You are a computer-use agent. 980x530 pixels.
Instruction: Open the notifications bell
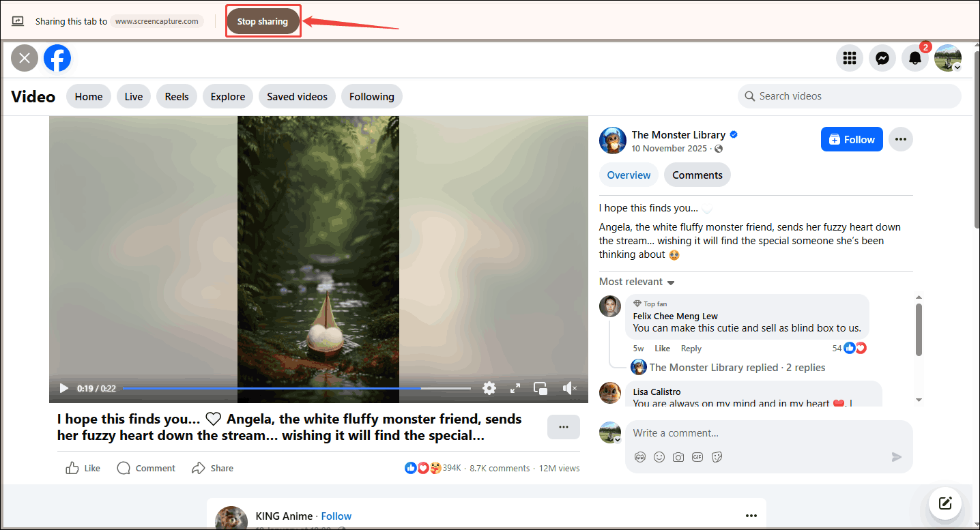(914, 58)
